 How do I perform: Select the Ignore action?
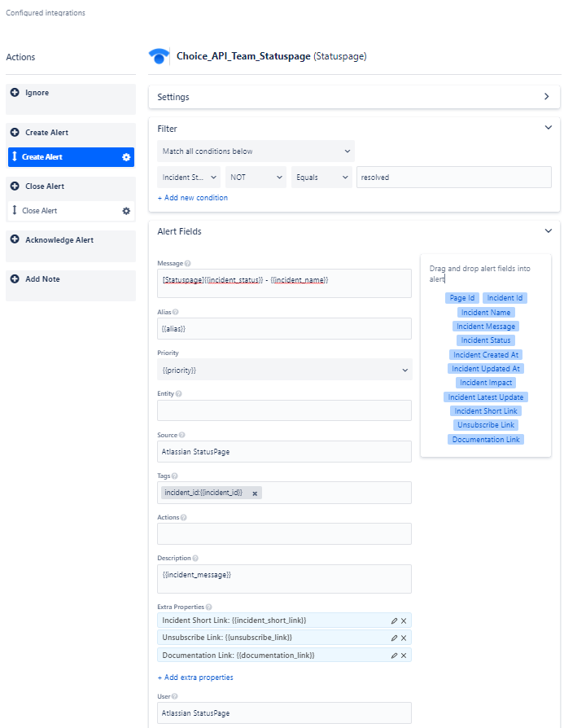pyautogui.click(x=37, y=92)
